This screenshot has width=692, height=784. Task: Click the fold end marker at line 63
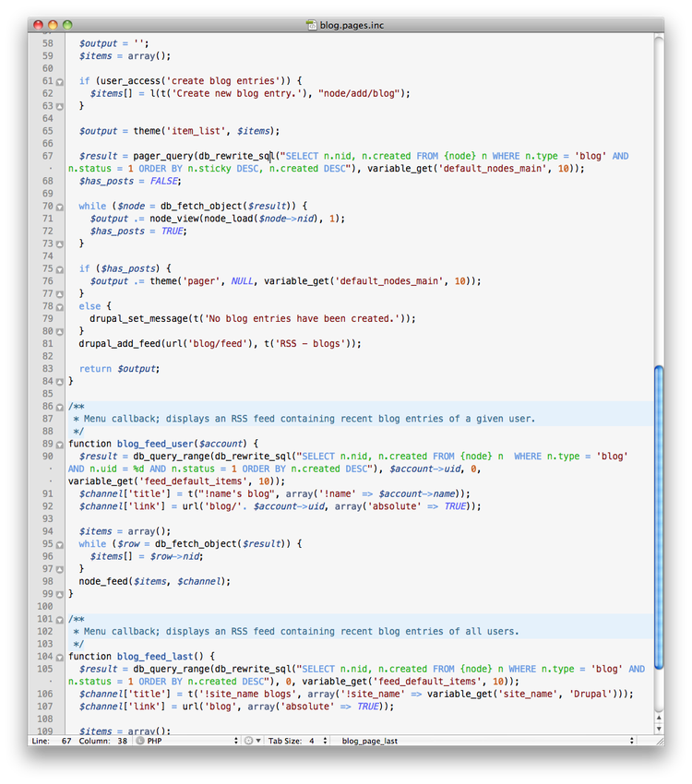[x=59, y=106]
